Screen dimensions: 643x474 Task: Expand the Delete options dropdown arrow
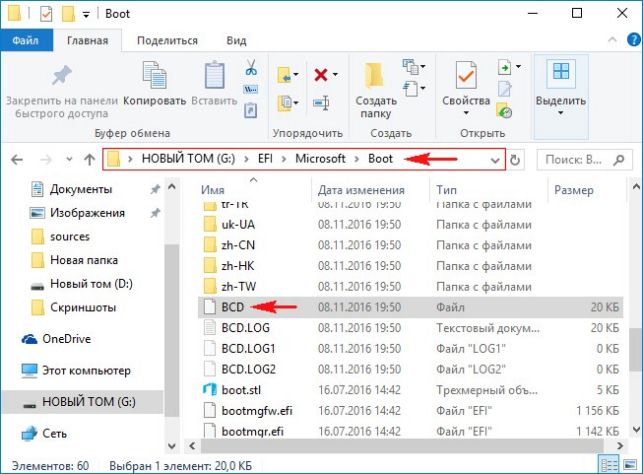335,75
